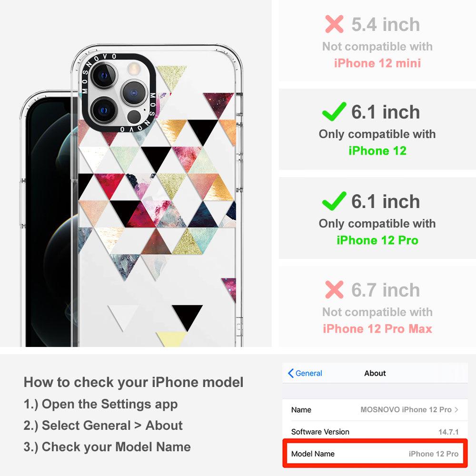This screenshot has width=476, height=476.
Task: Go back to General settings
Action: pyautogui.click(x=305, y=373)
